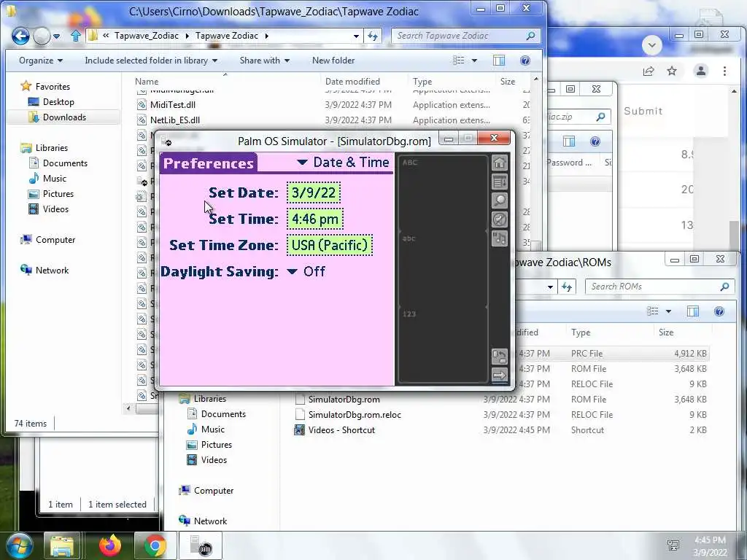Expand the Organize menu dropdown

[41, 61]
